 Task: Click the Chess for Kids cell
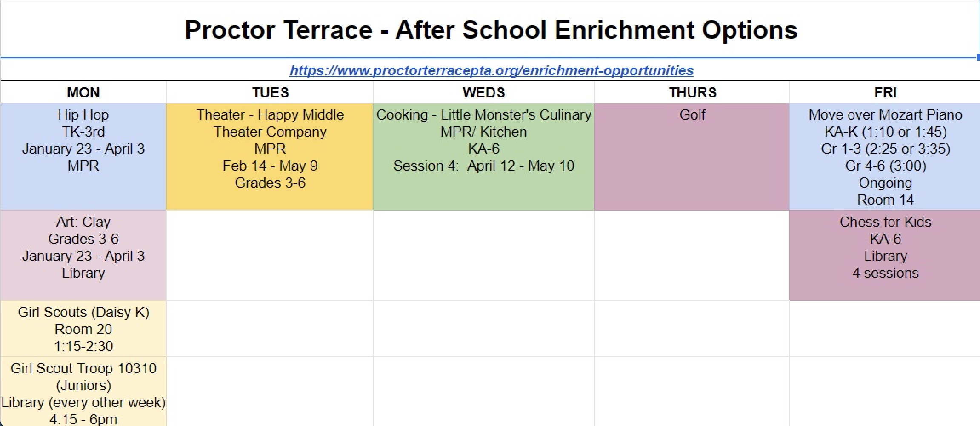tap(885, 255)
